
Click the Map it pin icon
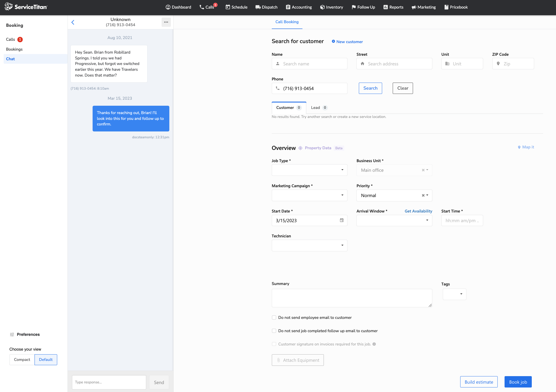pos(519,147)
